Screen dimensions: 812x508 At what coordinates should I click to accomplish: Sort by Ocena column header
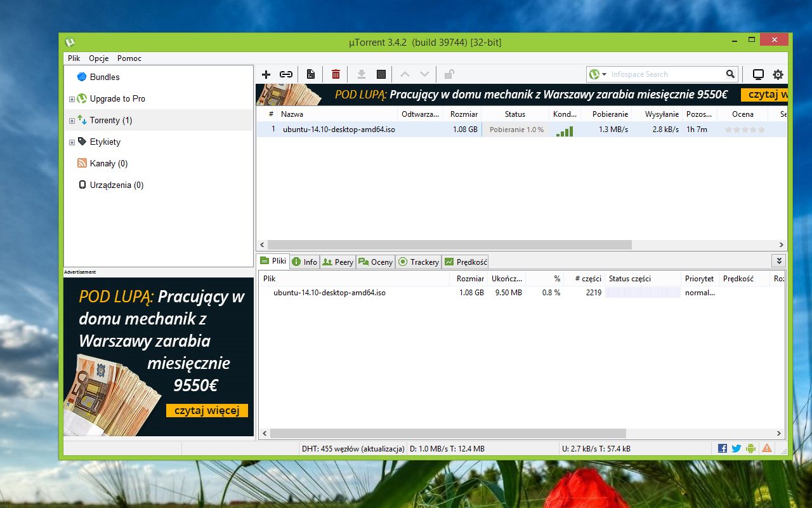tap(743, 114)
